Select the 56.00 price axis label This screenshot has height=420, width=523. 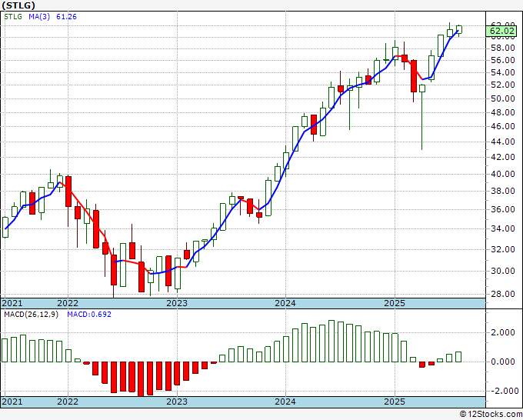(503, 60)
